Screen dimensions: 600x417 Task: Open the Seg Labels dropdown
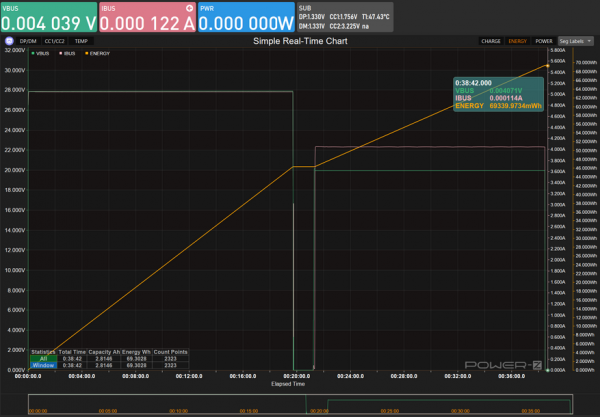pyautogui.click(x=576, y=41)
